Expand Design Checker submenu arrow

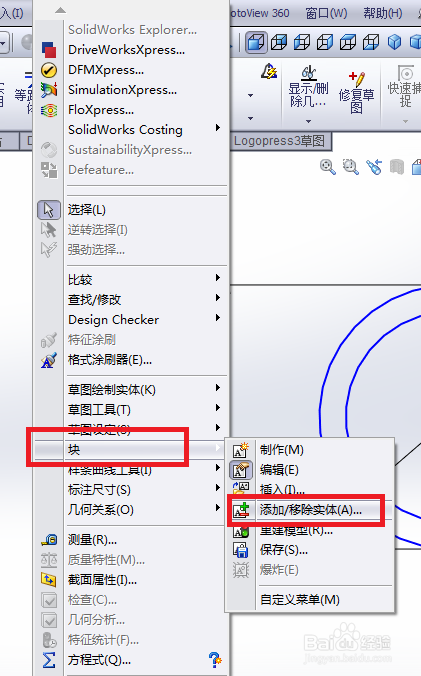(x=218, y=318)
